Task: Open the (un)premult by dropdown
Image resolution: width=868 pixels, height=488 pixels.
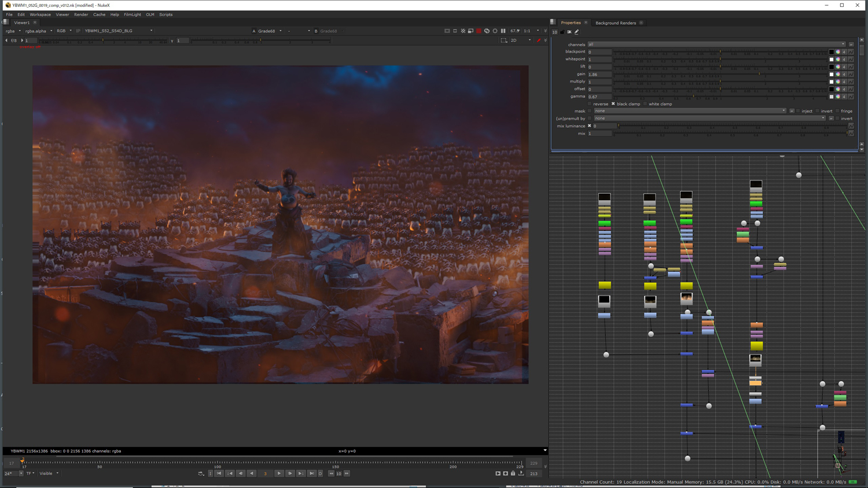Action: coord(710,119)
